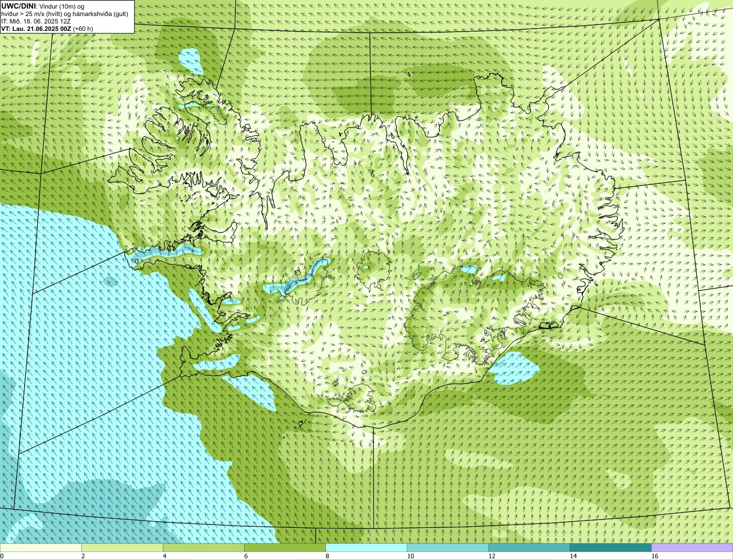Viewport: 733px width, 560px height.
Task: Click the legend tick label "0"
Action: (2, 556)
